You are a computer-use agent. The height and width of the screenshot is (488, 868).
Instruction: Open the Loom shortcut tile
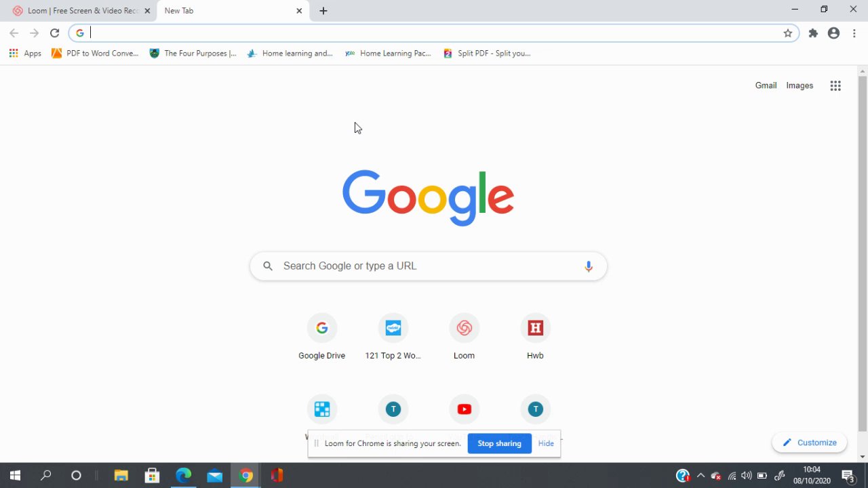[465, 337]
